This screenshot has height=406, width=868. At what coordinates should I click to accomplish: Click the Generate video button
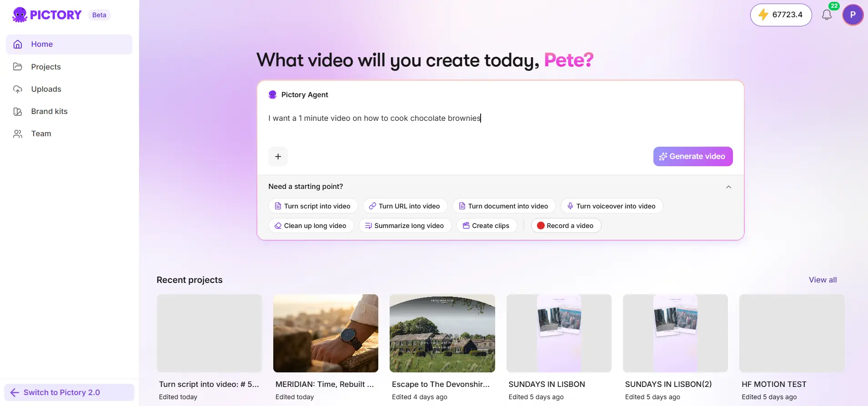pos(693,156)
